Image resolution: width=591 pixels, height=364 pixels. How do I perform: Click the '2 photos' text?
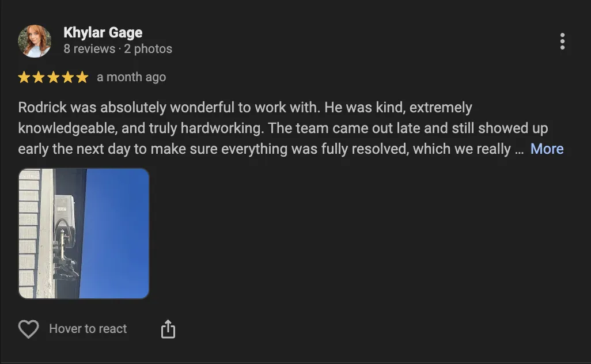tap(148, 49)
